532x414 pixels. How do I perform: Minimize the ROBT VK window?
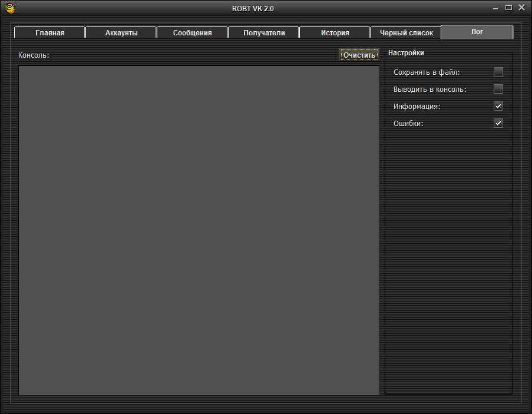tap(495, 8)
